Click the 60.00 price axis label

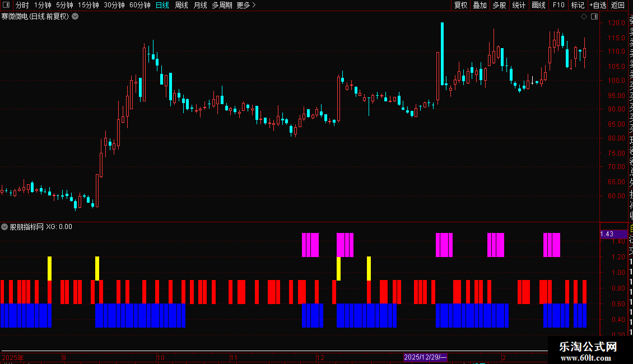pos(616,196)
